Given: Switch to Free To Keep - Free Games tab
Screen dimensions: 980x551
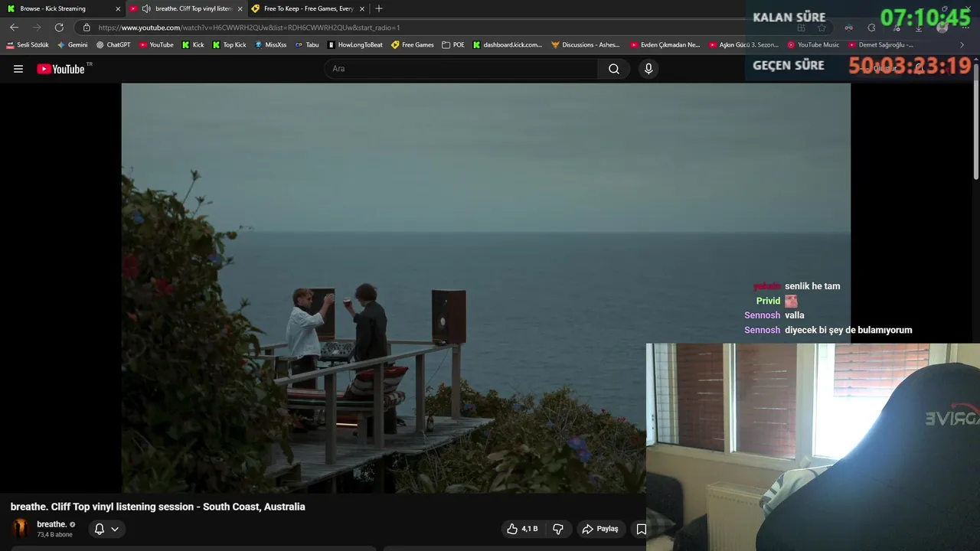Looking at the screenshot, I should [308, 8].
